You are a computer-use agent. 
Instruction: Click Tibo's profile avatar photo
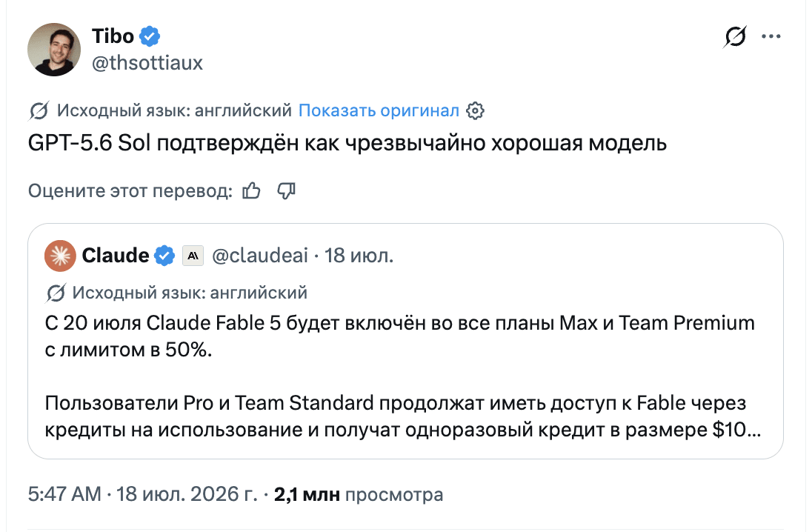click(x=54, y=50)
